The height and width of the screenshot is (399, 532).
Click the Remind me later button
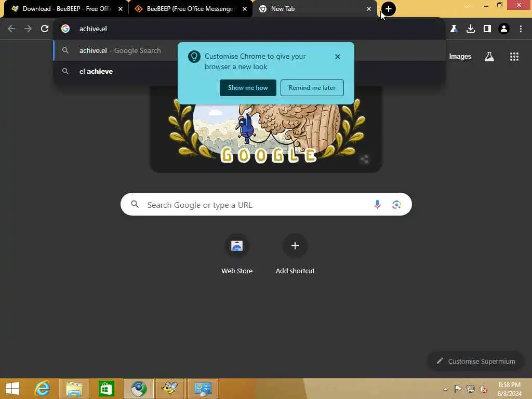tap(312, 88)
